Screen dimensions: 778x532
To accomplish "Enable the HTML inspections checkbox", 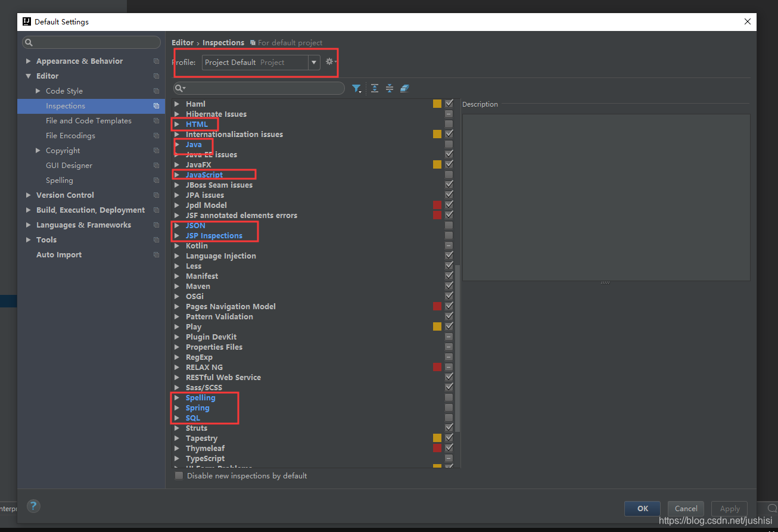I will tap(449, 124).
